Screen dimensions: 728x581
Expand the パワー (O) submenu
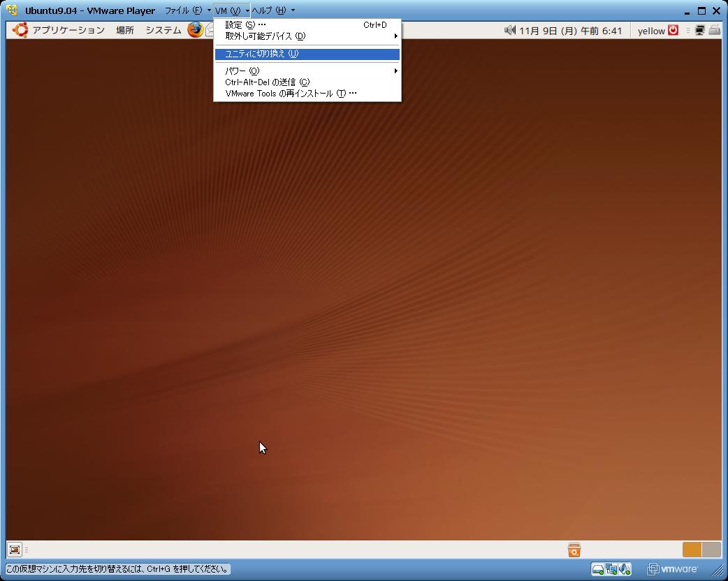(x=307, y=71)
